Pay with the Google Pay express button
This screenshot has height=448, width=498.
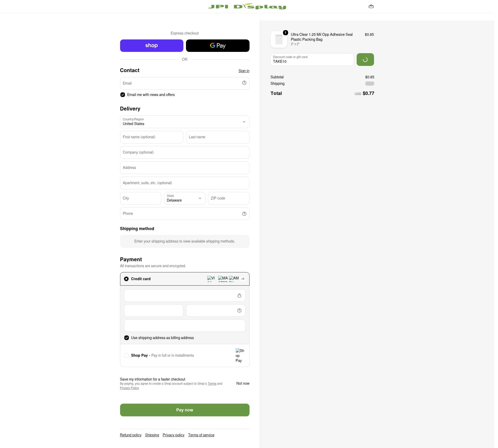coord(218,46)
